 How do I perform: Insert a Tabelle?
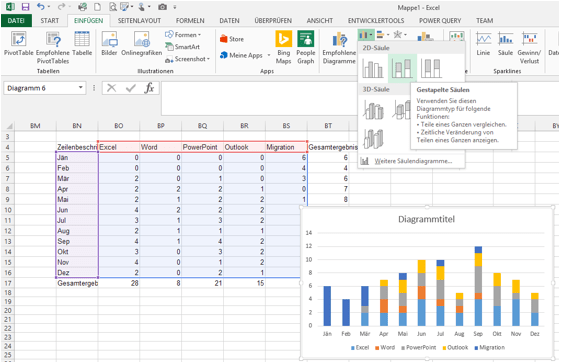click(82, 44)
